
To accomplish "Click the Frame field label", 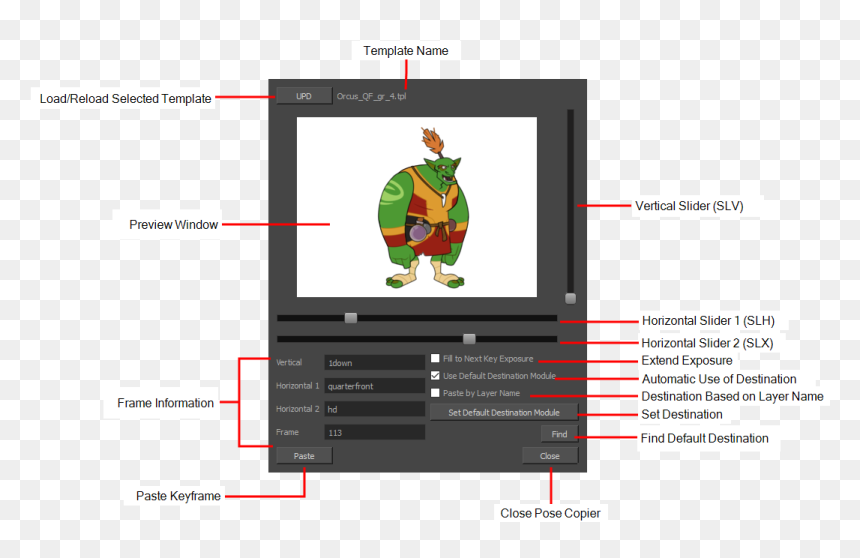I will [x=287, y=432].
